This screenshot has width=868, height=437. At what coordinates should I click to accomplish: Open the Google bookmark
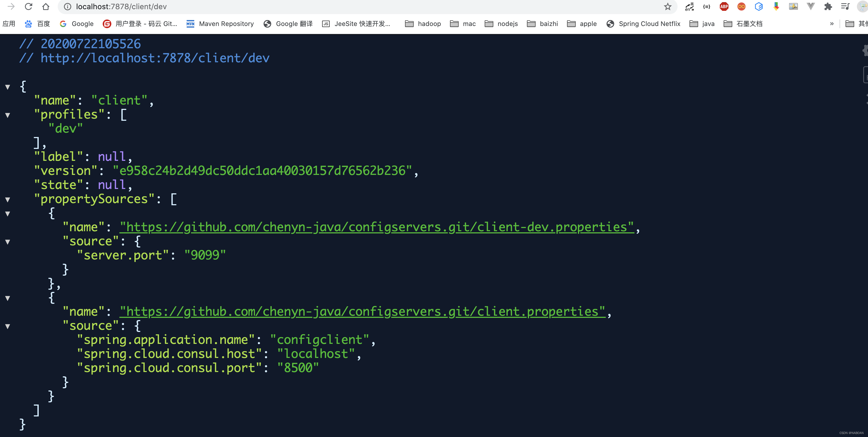[x=76, y=24]
